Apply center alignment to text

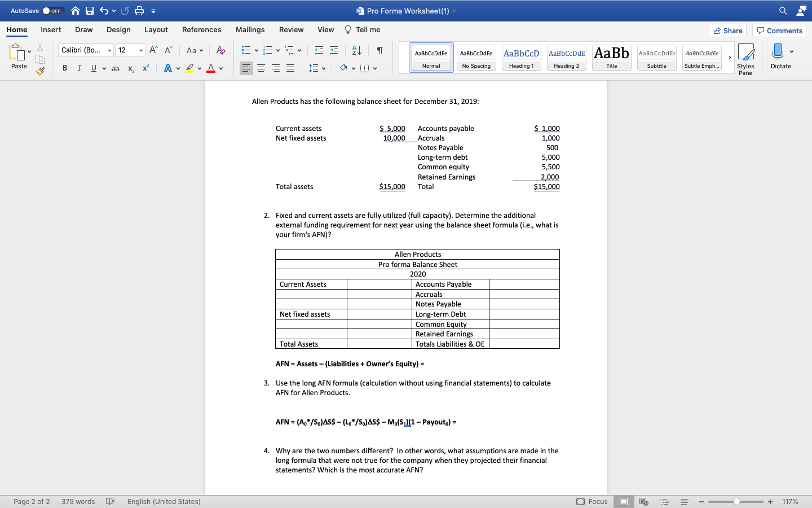(261, 68)
